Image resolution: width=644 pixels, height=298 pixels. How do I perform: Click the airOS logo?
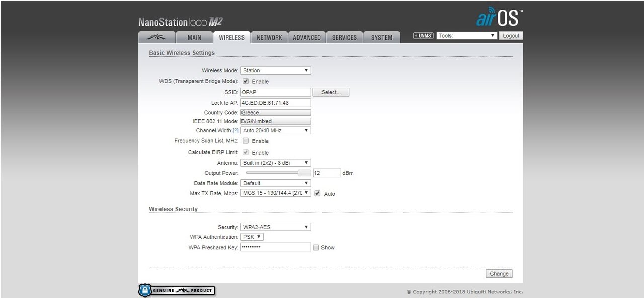[499, 17]
